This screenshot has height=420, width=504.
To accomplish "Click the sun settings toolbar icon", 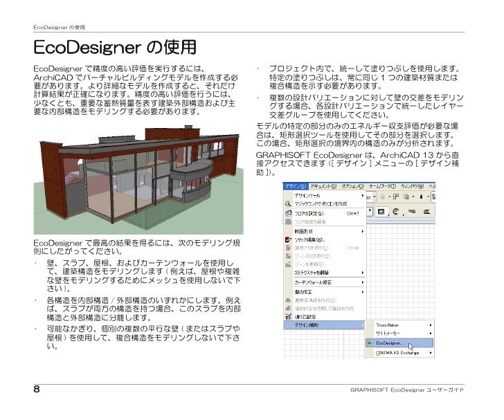I will pyautogui.click(x=382, y=197).
